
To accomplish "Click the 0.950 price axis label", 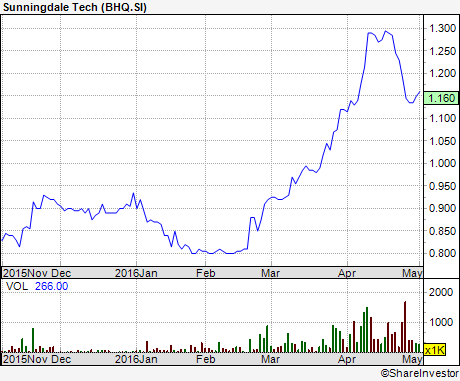I will tap(442, 186).
